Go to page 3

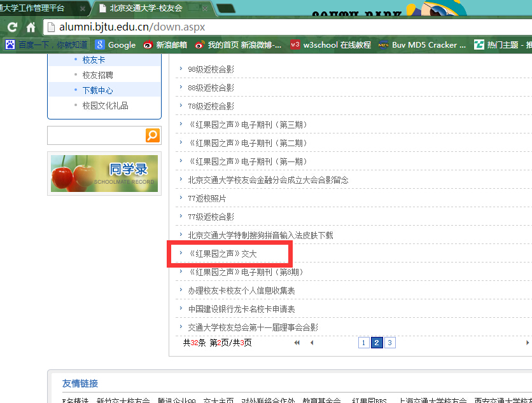pos(390,343)
